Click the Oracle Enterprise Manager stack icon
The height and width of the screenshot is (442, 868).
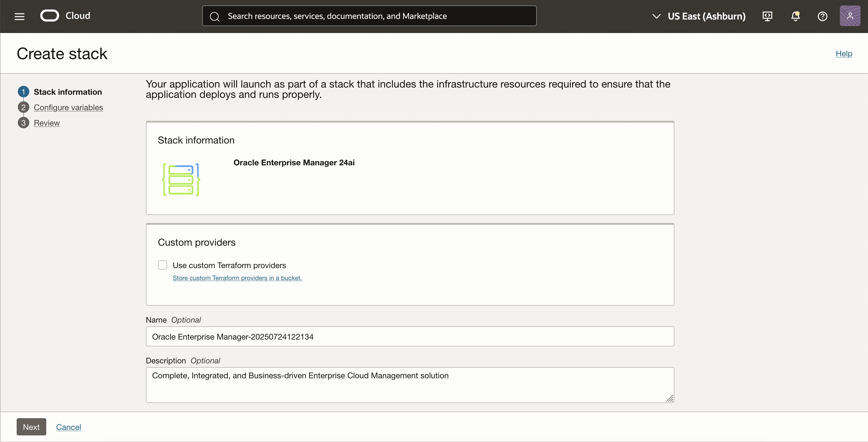[x=181, y=179]
